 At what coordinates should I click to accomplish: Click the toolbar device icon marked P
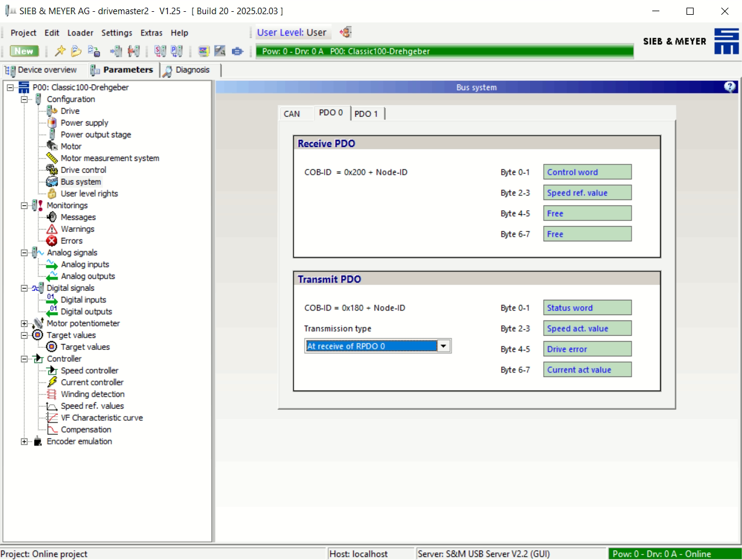coord(176,51)
